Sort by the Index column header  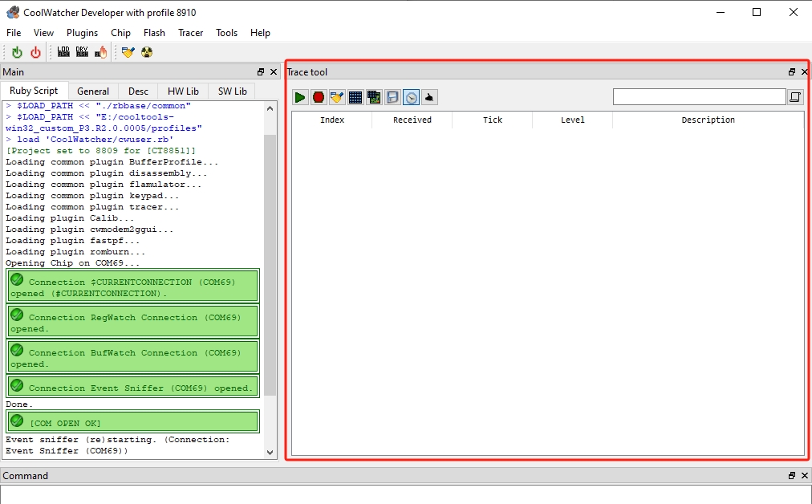(x=332, y=120)
